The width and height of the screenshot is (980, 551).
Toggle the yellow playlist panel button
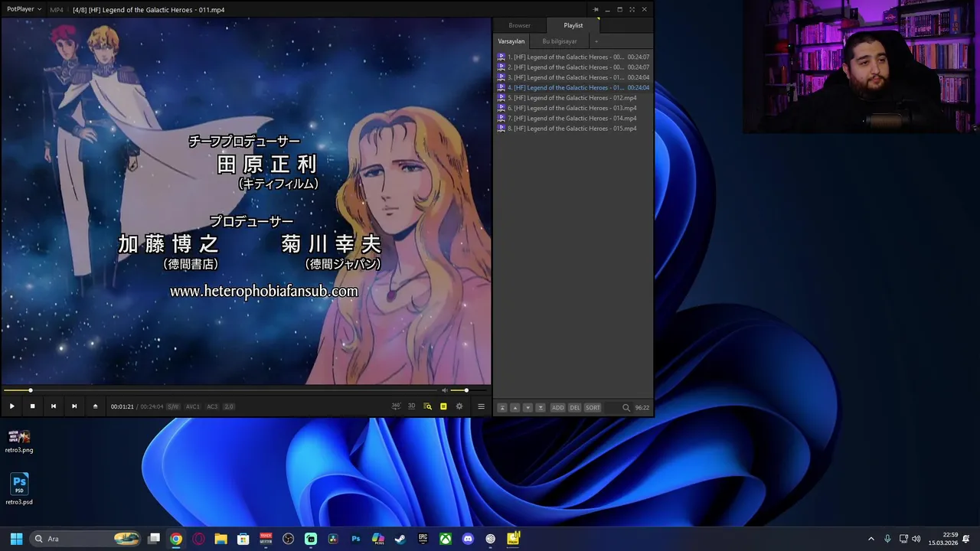click(x=443, y=406)
